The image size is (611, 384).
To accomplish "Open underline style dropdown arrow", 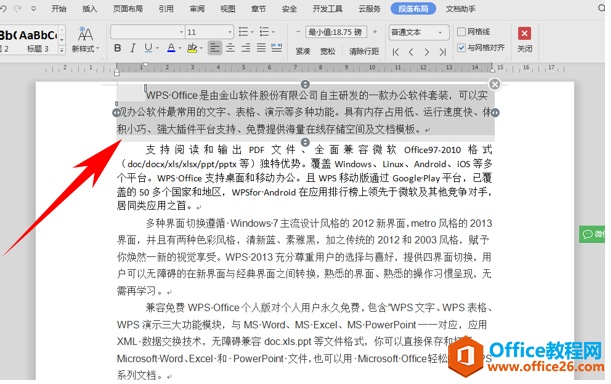I will click(x=157, y=48).
